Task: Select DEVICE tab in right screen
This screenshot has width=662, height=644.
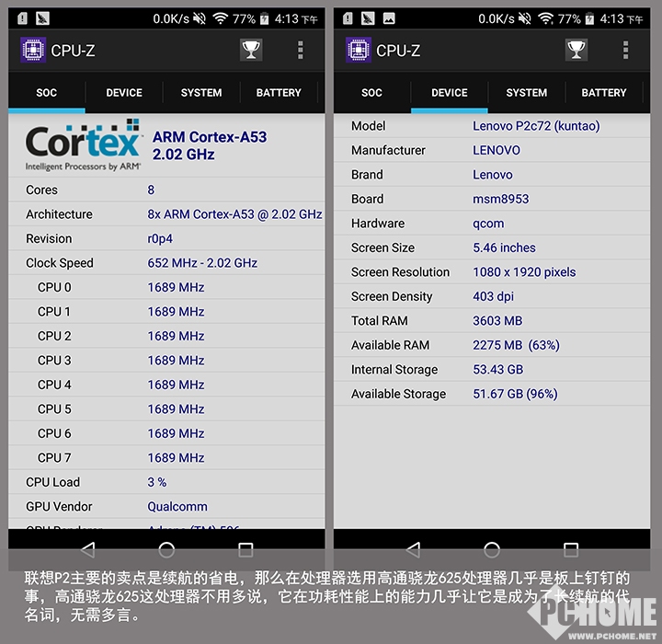Action: [450, 93]
